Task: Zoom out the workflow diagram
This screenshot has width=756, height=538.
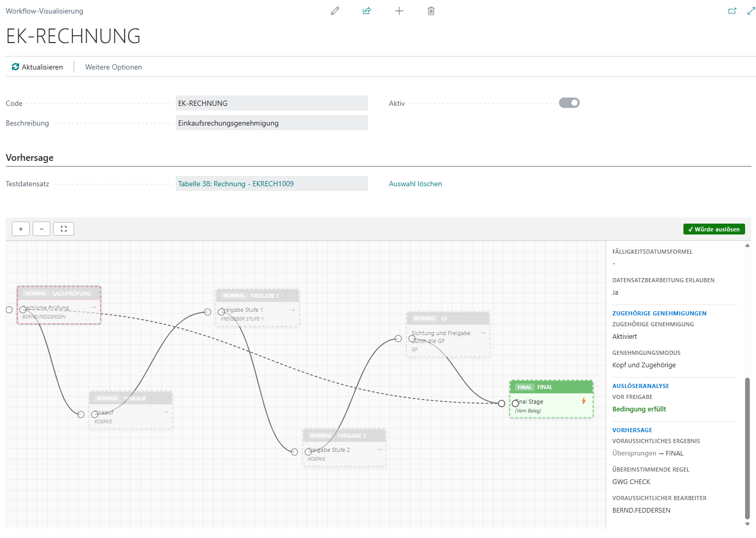Action: tap(41, 229)
